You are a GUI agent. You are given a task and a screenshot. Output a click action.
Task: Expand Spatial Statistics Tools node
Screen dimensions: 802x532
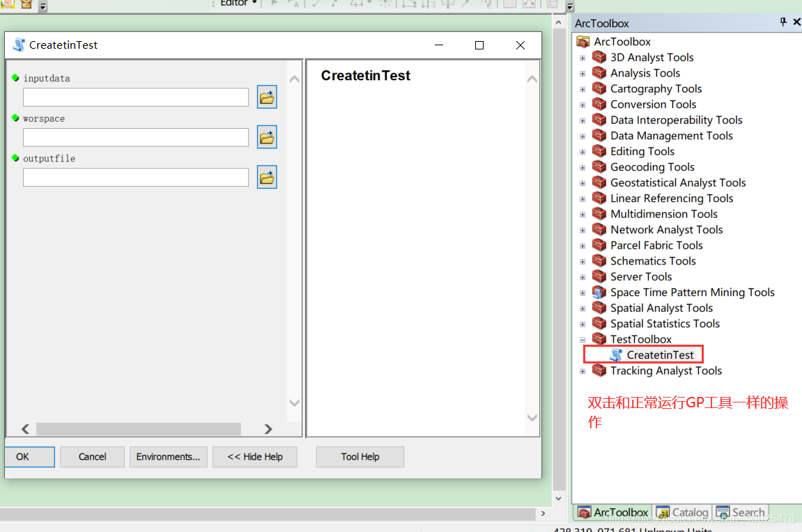click(x=583, y=324)
